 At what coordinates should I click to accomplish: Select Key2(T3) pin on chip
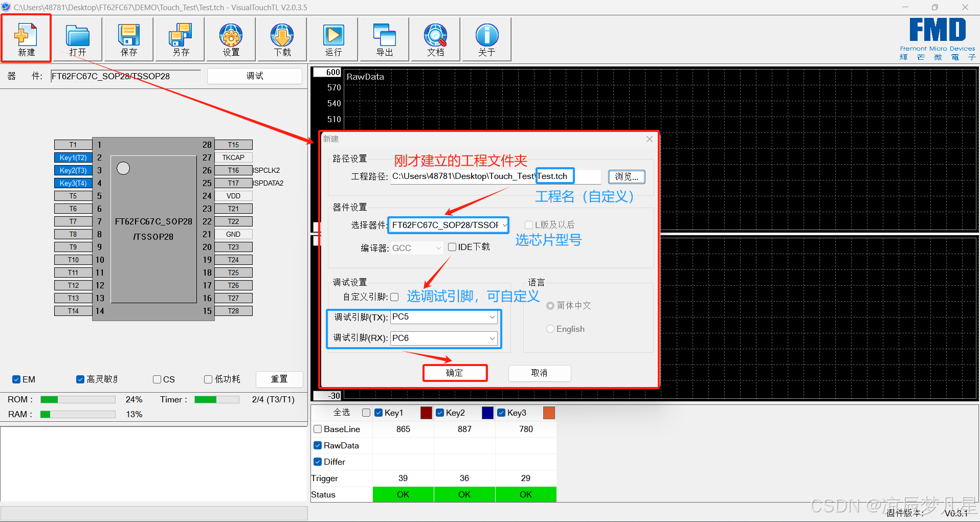(x=73, y=170)
